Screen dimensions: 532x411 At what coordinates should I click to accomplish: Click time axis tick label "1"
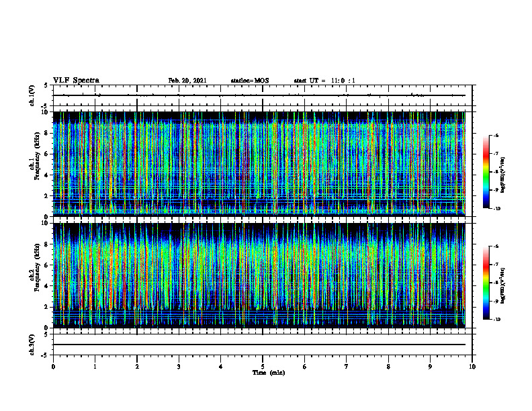click(95, 367)
